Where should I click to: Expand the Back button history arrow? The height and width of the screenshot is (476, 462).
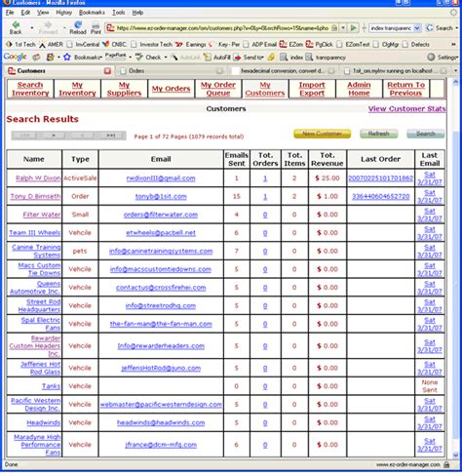(x=32, y=28)
